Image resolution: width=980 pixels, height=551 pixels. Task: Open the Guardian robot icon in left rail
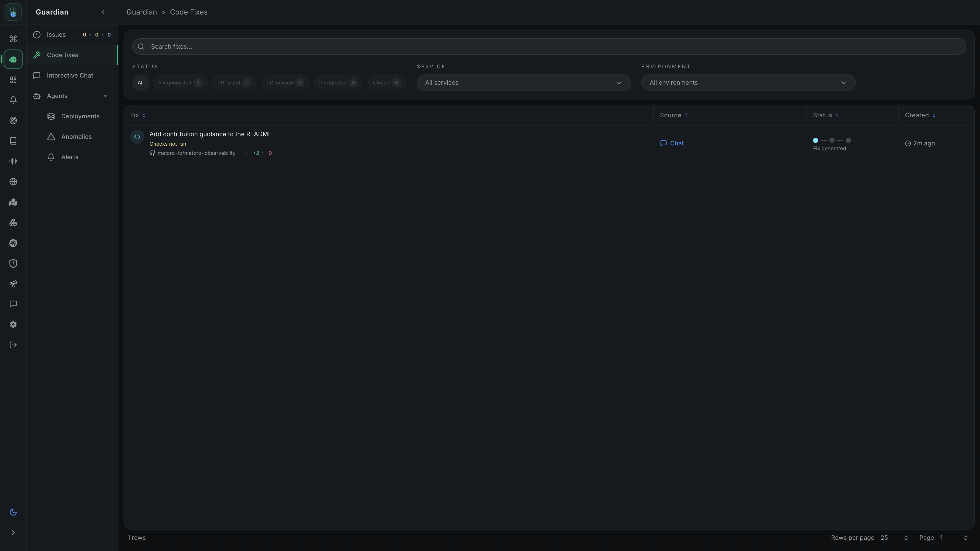[x=13, y=59]
